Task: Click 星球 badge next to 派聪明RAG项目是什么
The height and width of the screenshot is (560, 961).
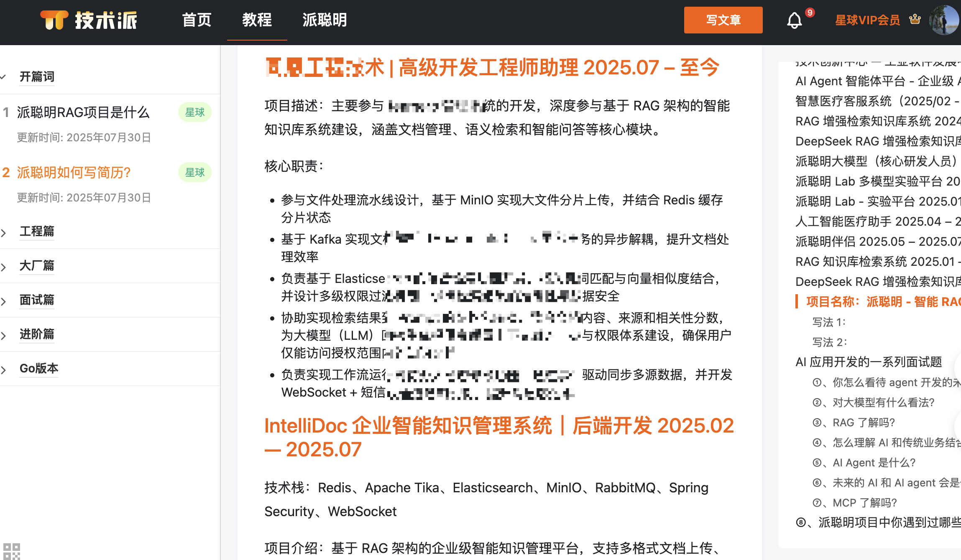Action: tap(194, 112)
